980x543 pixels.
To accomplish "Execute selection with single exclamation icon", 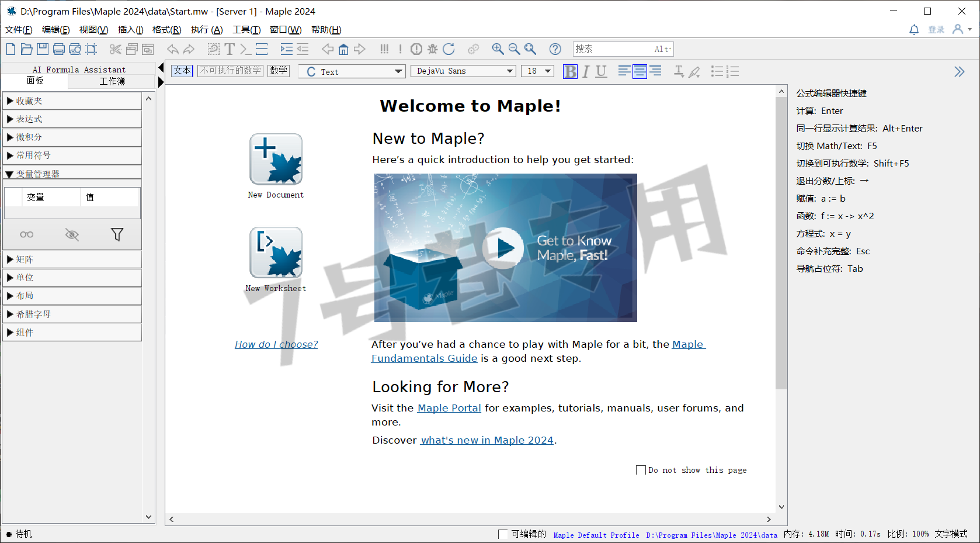I will click(x=401, y=49).
